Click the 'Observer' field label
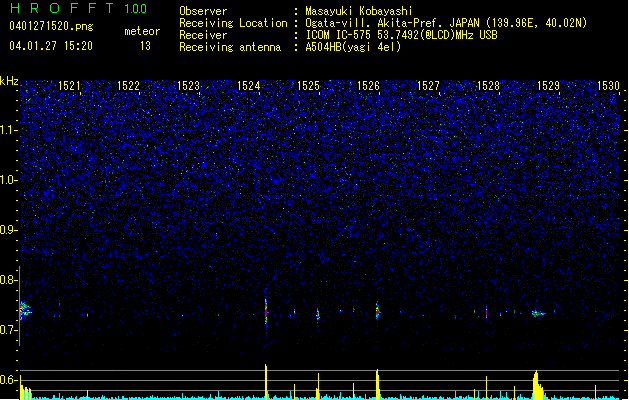Screen dimensions: 629x400 [203, 11]
